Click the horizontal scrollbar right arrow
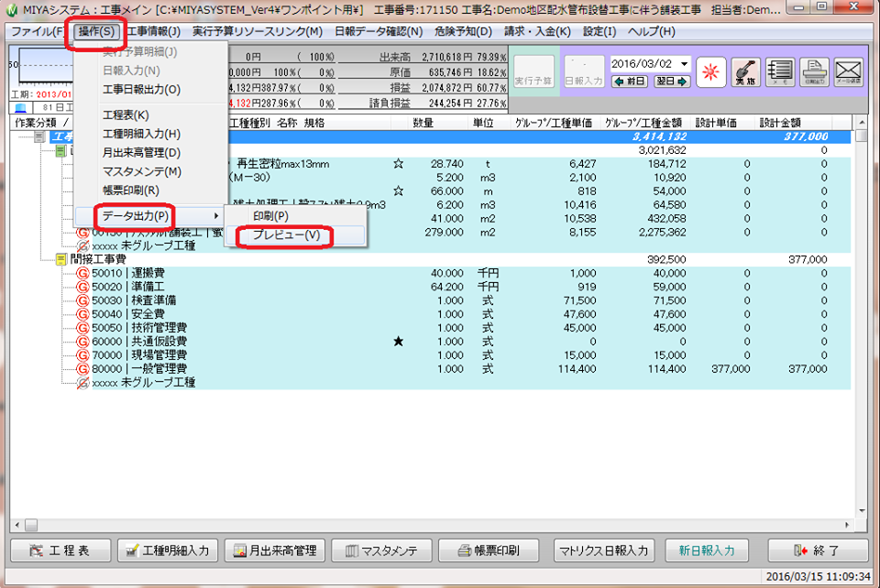This screenshot has width=880, height=588. click(847, 525)
